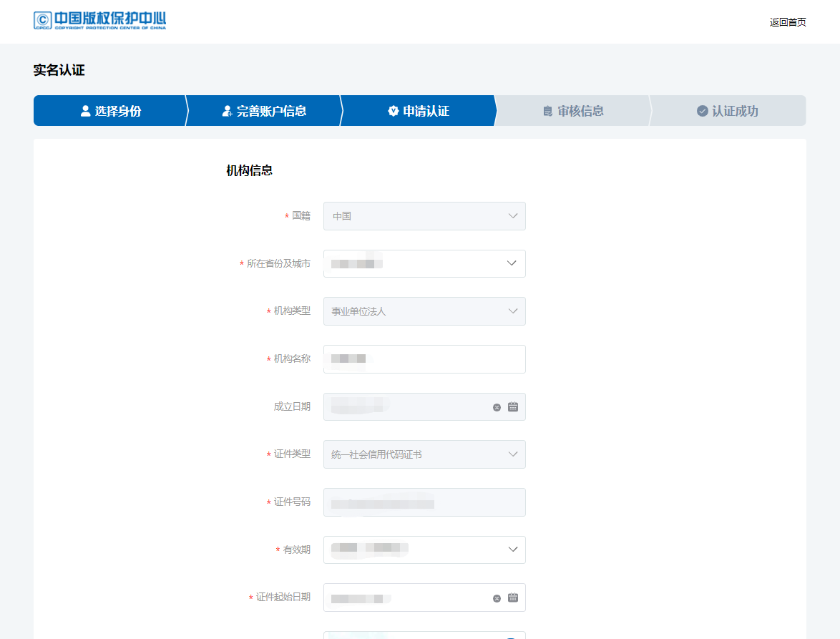The width and height of the screenshot is (840, 639).
Task: Click the 有效期 field label
Action: [297, 550]
